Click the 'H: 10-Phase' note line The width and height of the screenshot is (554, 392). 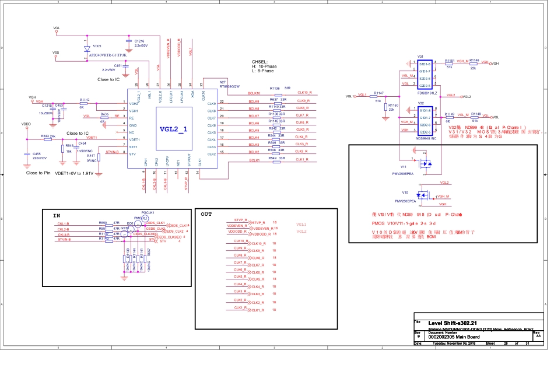click(264, 66)
